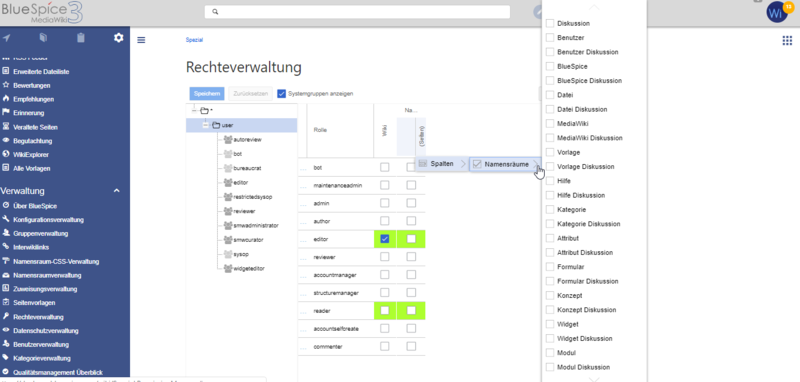Image resolution: width=800 pixels, height=382 pixels.
Task: Click the Zurücksetzen button
Action: (x=251, y=94)
